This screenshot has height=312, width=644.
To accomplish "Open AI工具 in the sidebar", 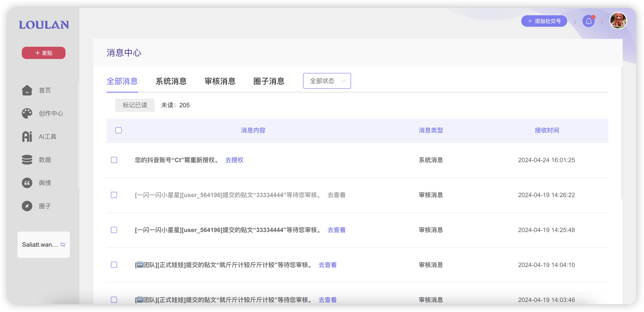I will pyautogui.click(x=48, y=137).
